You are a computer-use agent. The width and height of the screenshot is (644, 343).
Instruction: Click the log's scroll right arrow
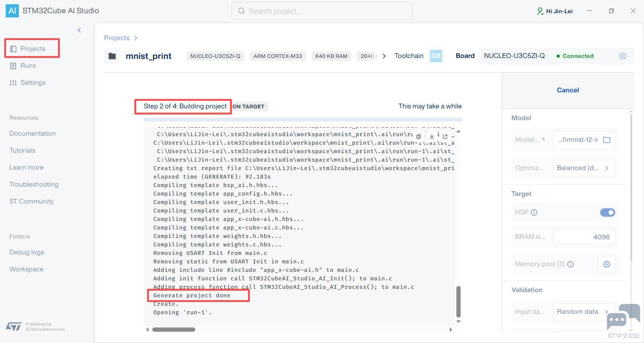pyautogui.click(x=451, y=329)
